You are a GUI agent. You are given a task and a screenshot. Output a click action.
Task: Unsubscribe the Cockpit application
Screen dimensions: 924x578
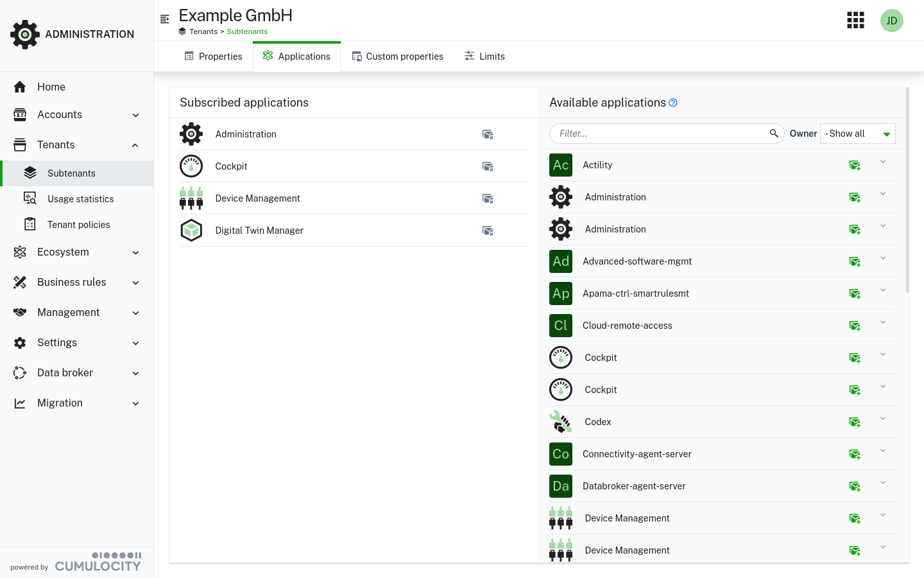(488, 166)
